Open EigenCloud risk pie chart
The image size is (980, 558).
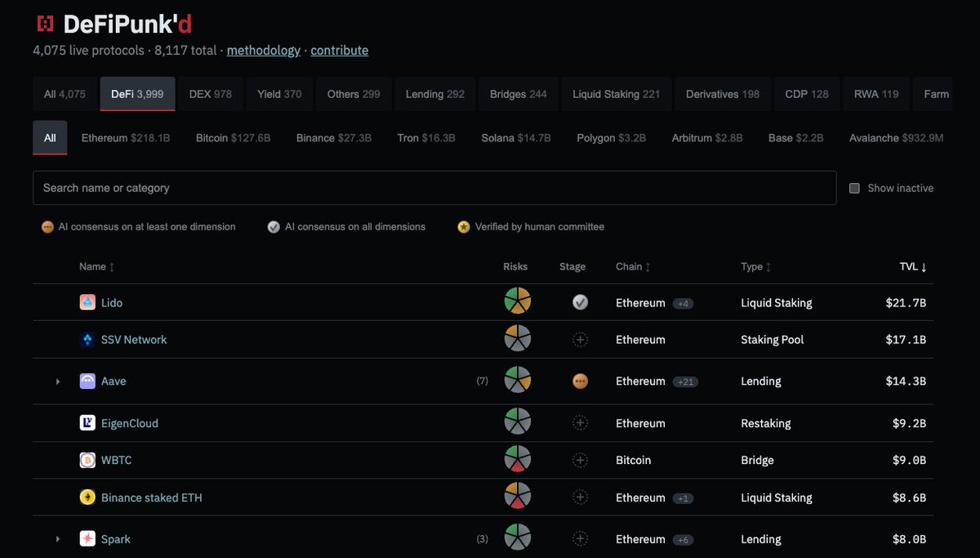coord(518,422)
